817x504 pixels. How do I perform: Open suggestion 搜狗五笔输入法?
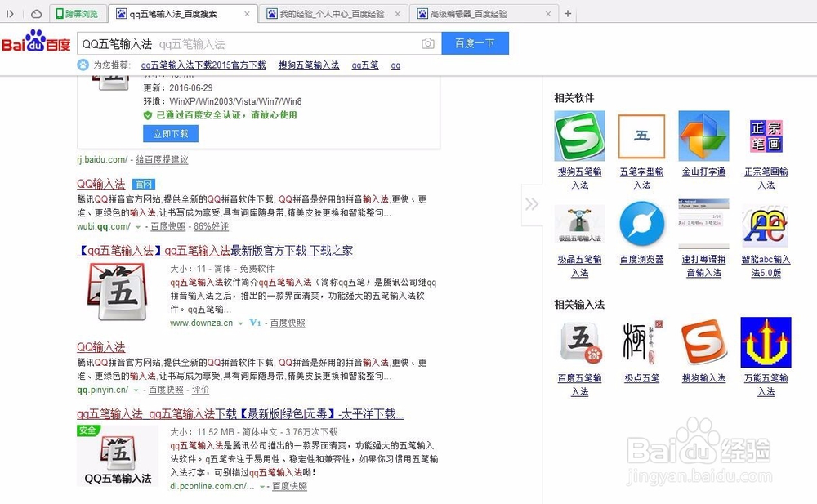click(309, 65)
